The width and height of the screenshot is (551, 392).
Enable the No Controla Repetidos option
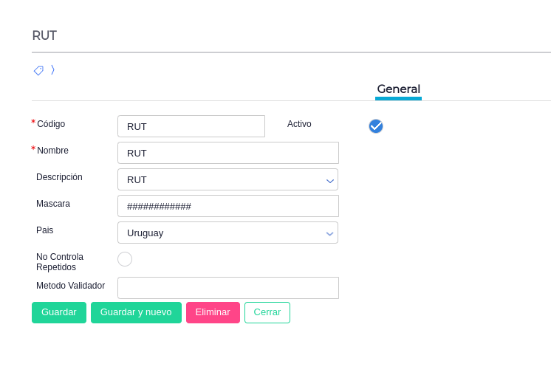[125, 259]
